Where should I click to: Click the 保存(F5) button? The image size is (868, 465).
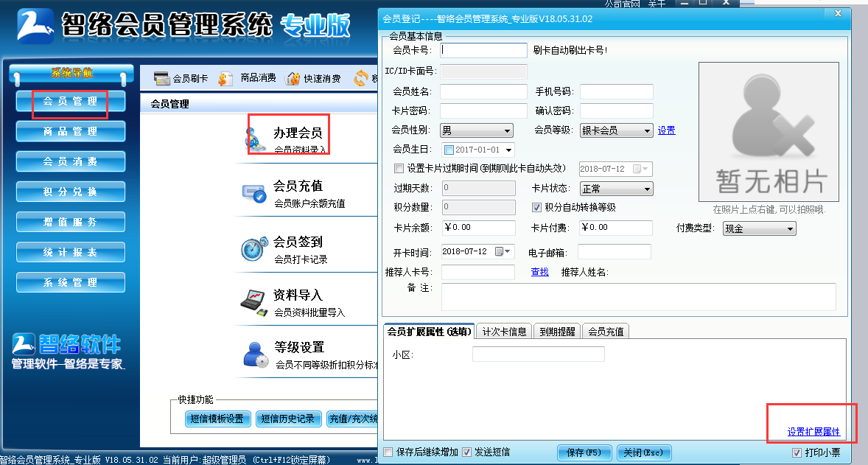click(x=584, y=452)
